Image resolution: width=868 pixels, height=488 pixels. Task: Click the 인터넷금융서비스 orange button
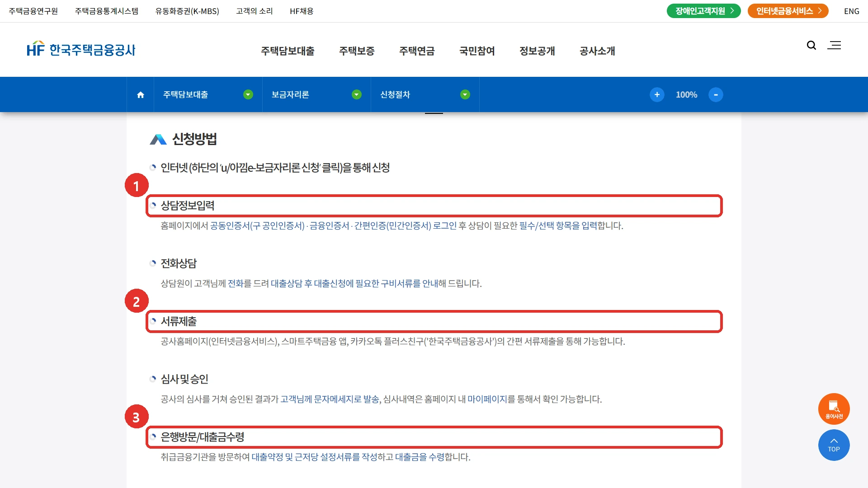coord(788,11)
